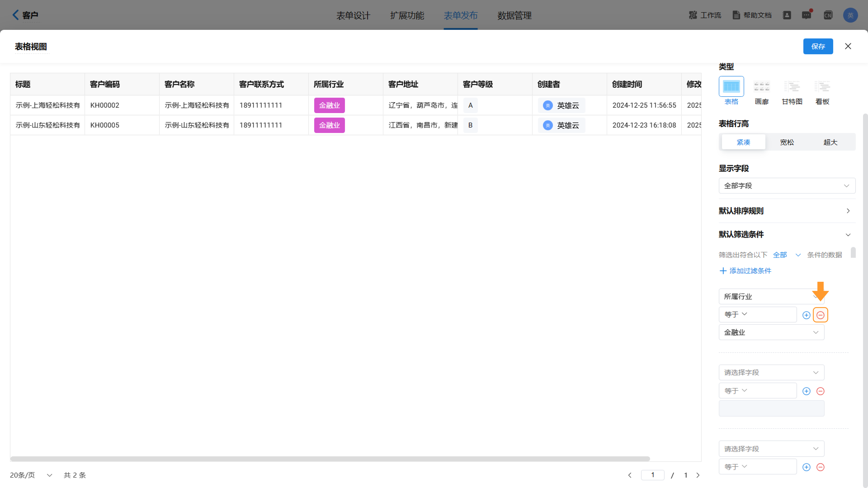Remove the second empty filter condition

coord(821,391)
